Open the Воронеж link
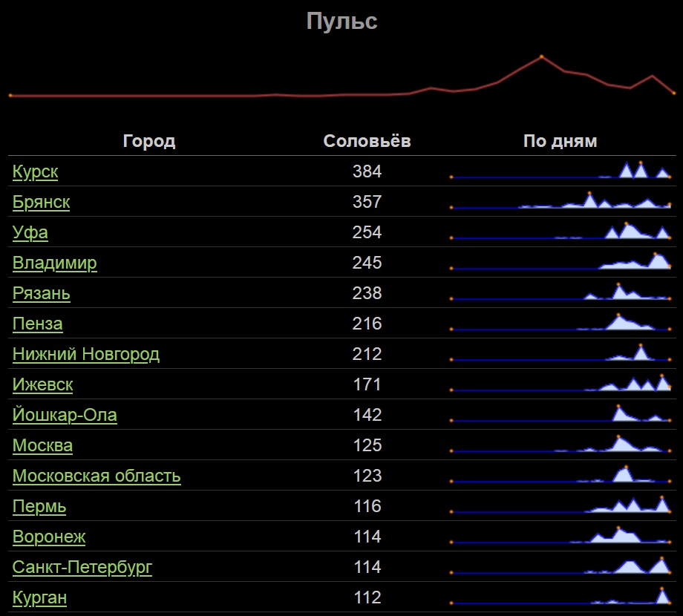The image size is (683, 616). [x=49, y=537]
